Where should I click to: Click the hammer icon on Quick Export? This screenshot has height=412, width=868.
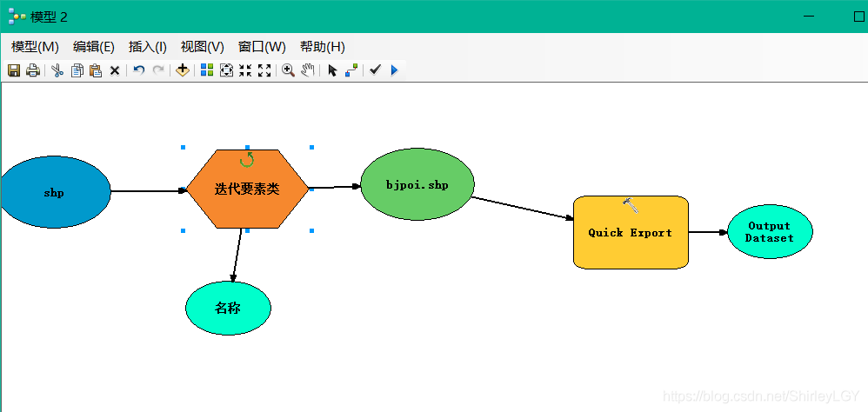631,204
